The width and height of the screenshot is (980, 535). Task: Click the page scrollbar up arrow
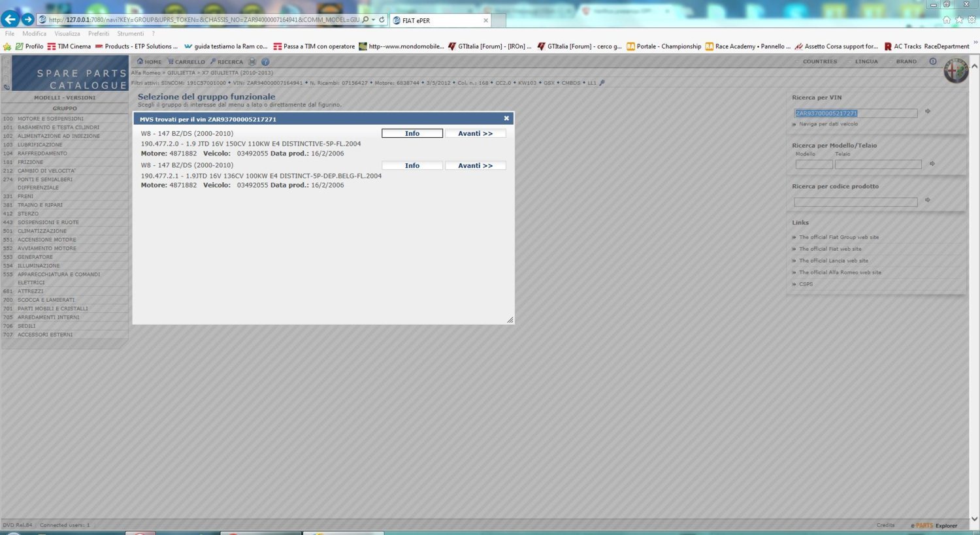[x=974, y=66]
